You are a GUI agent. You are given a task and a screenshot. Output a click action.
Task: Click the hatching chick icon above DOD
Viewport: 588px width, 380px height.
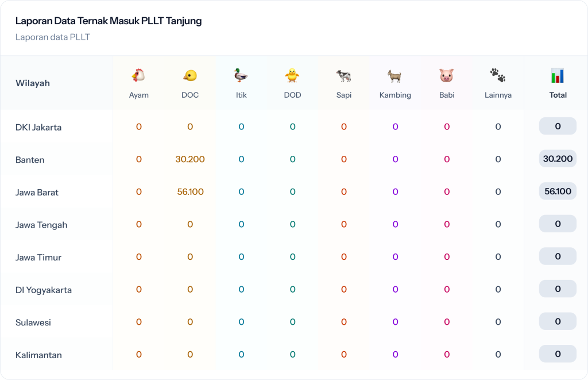292,75
